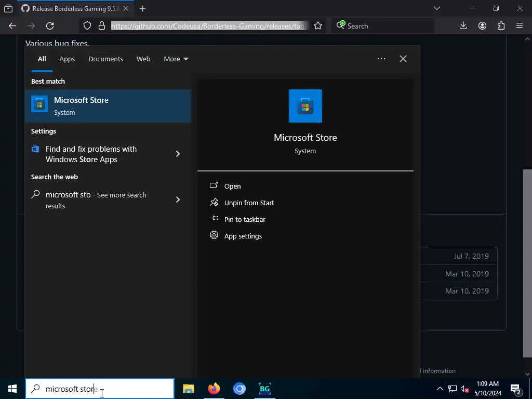Open a new Firefox tab
This screenshot has height=399, width=532.
142,9
